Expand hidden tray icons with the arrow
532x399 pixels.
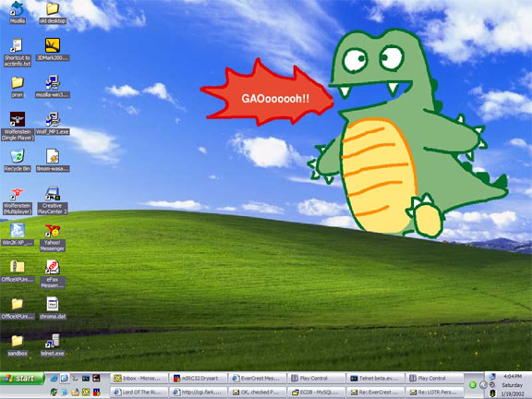click(483, 385)
